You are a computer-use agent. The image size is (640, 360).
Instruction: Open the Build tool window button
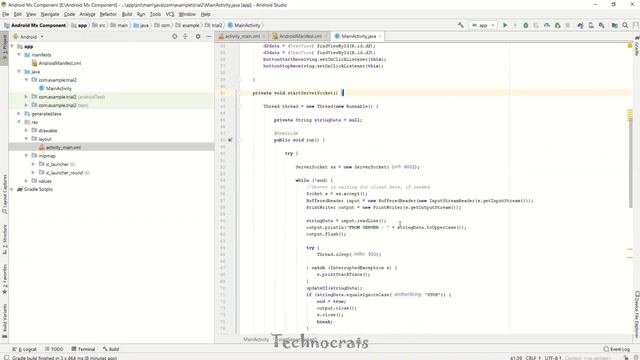(111, 349)
